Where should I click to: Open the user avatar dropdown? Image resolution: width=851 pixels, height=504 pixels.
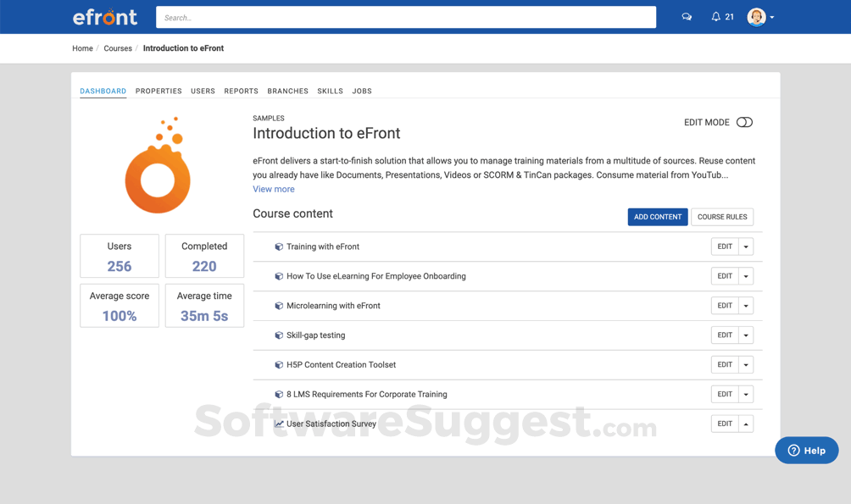757,16
